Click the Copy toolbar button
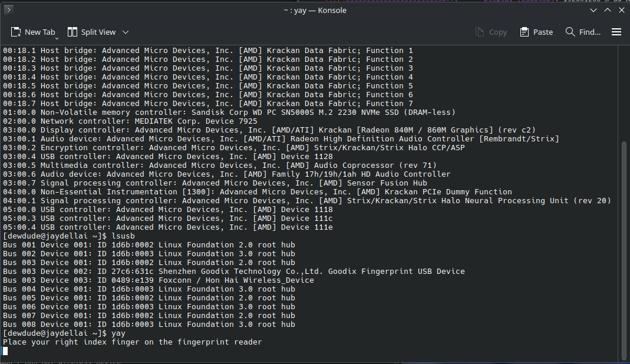Image resolution: width=630 pixels, height=364 pixels. point(491,32)
